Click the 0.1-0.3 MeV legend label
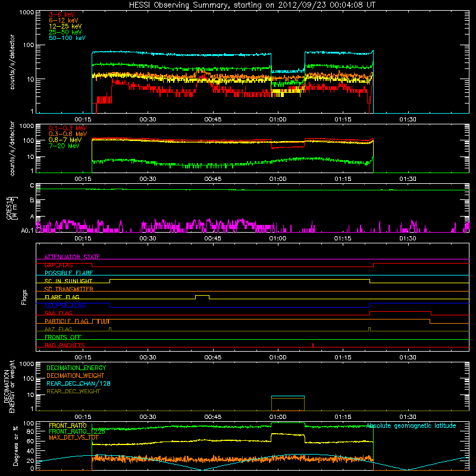Viewport: 476px width, 476px height. [68, 128]
